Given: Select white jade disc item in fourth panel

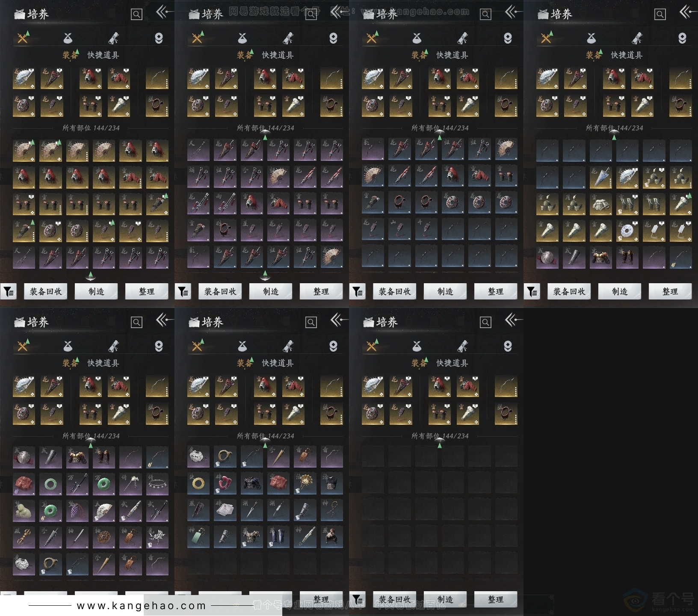Looking at the screenshot, I should coord(627,231).
